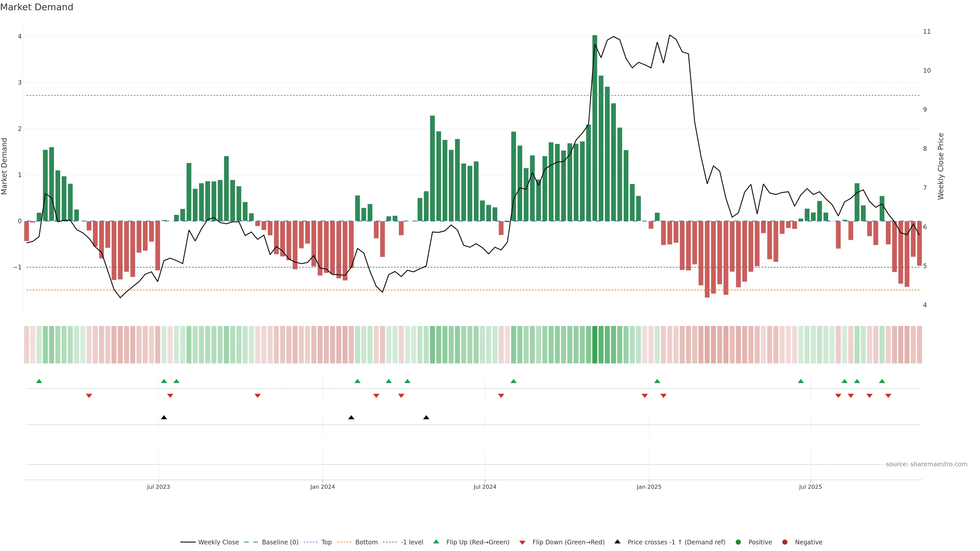Toggle the Baseline (0) legend entry
Viewport: 980px width, 551px height.
tap(280, 542)
